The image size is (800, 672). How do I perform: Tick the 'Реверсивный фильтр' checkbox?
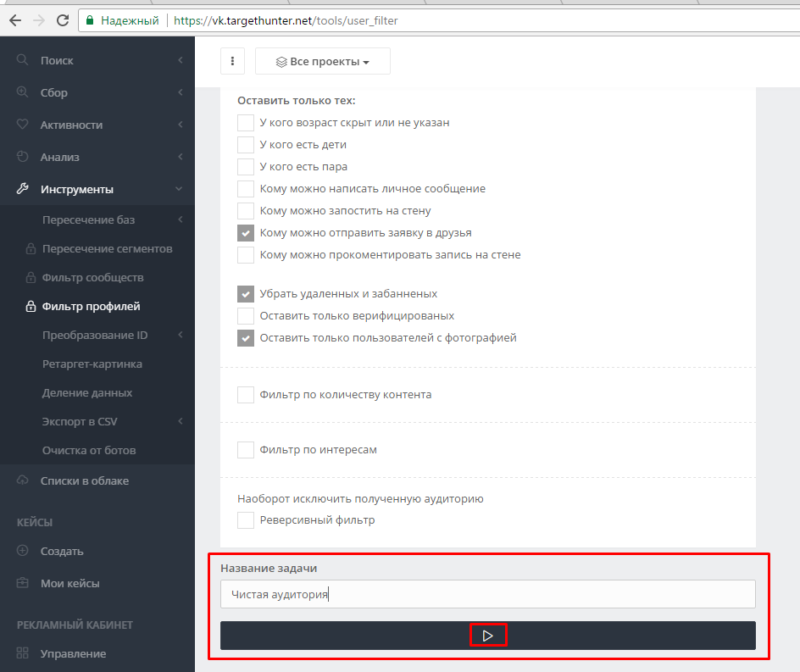246,520
